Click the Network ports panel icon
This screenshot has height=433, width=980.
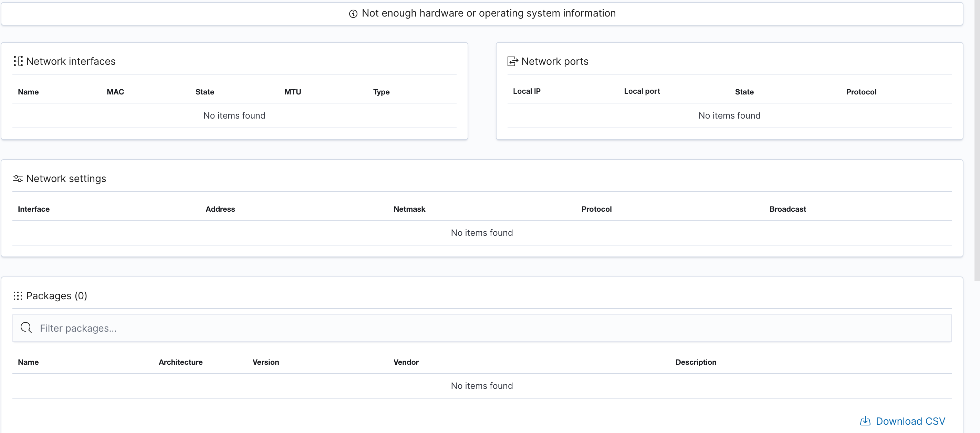512,61
